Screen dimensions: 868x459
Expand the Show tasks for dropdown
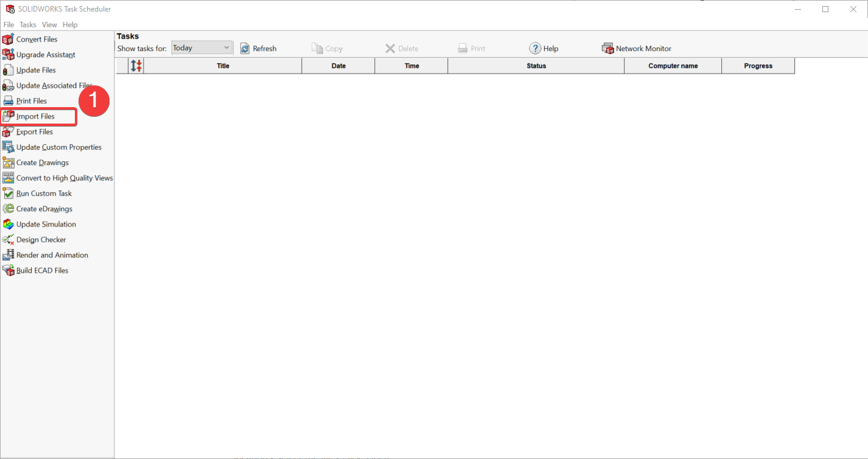tap(202, 48)
